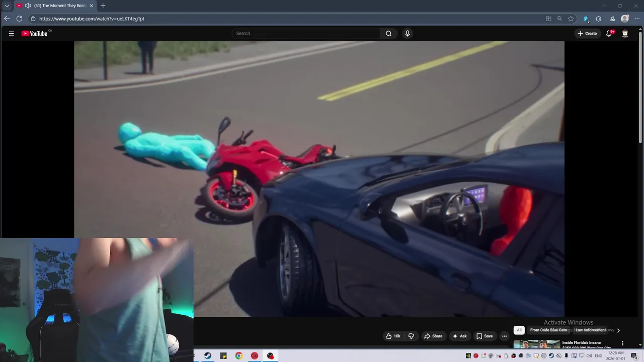
Task: Dislike the video
Action: tap(411, 336)
